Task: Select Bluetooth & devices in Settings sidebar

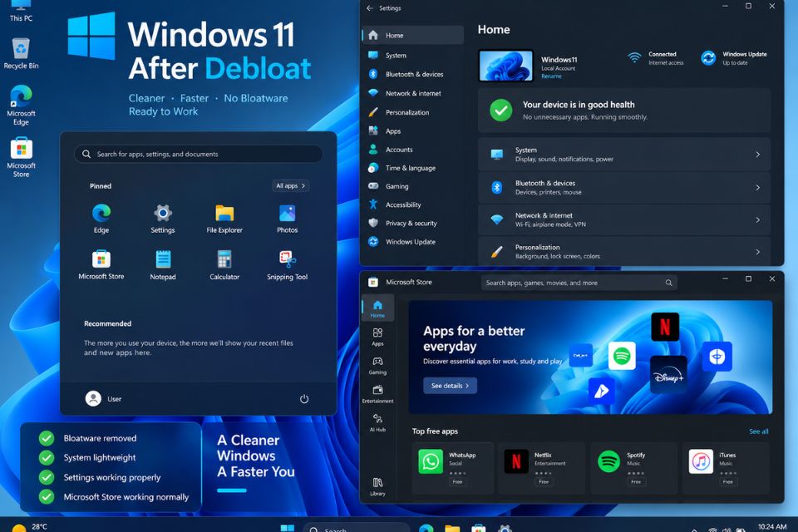Action: 413,74
